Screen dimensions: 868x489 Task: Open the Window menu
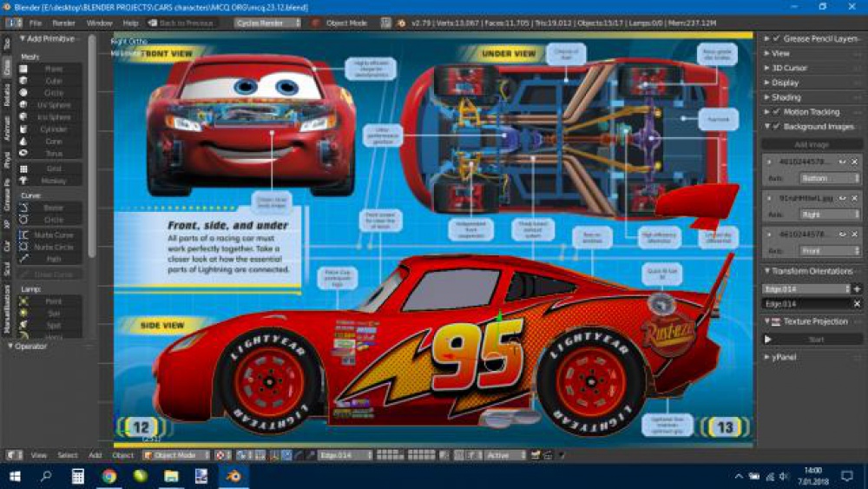100,23
